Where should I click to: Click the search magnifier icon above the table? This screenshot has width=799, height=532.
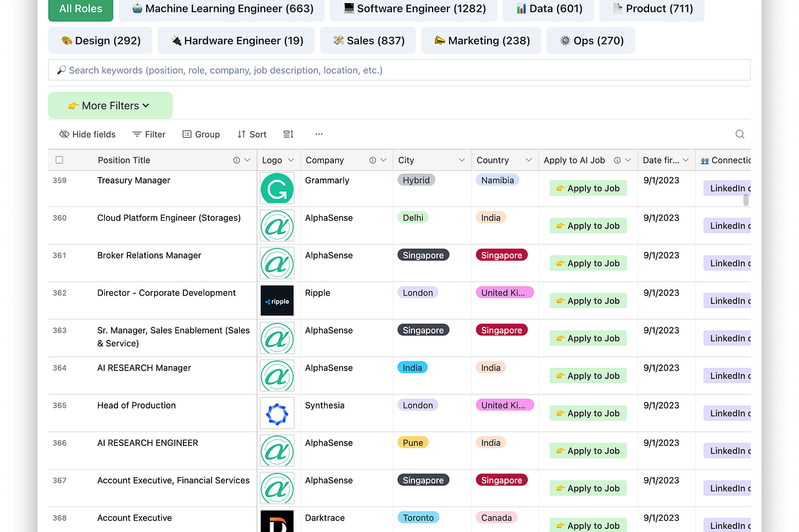[x=739, y=134]
